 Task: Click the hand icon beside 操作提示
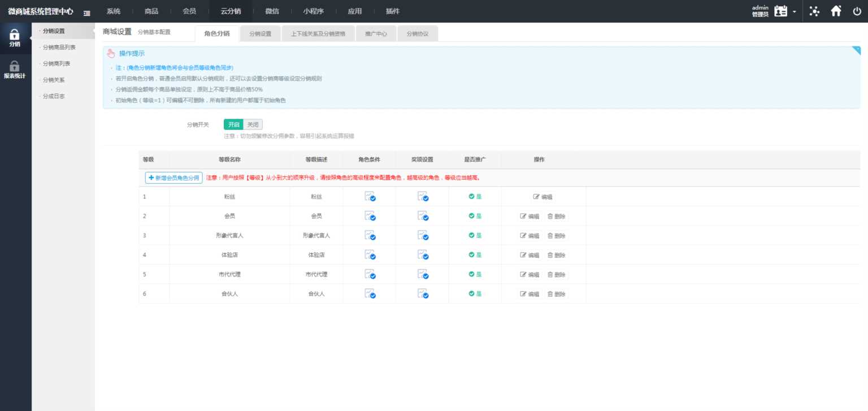[111, 54]
